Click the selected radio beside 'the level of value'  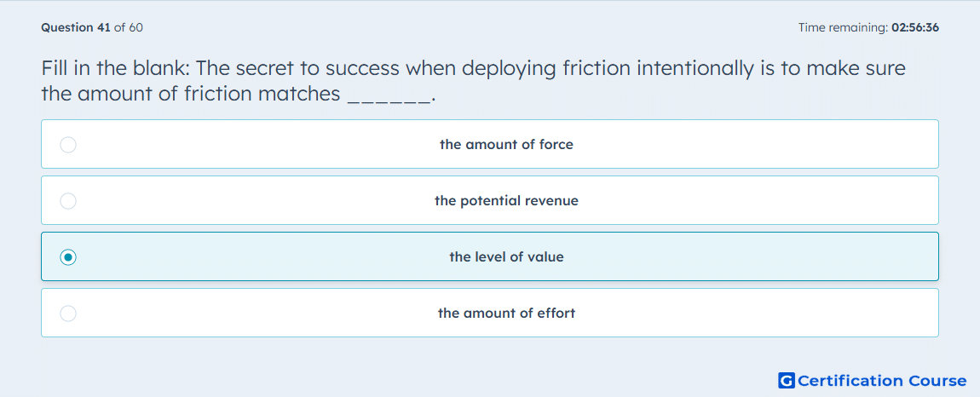tap(68, 257)
